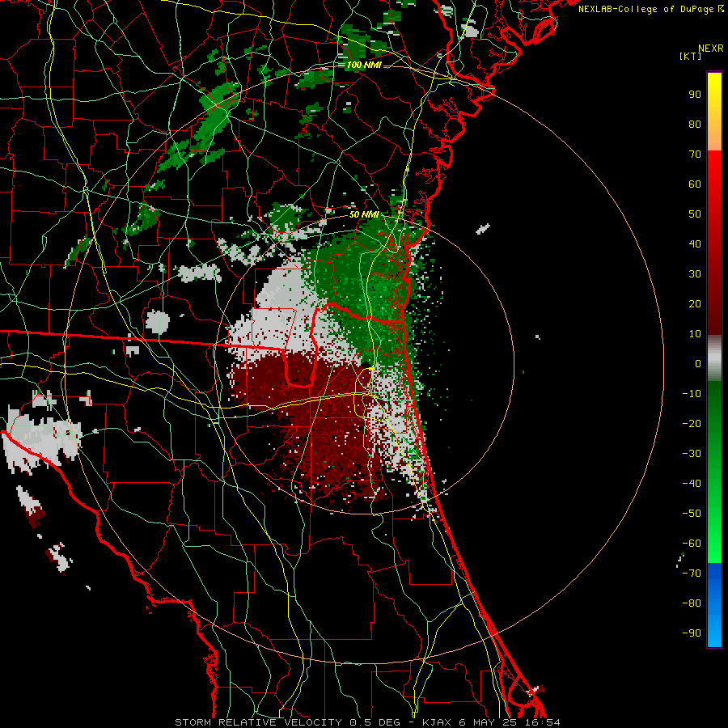This screenshot has height=728, width=728.
Task: Pick the blue bottom segment of color bar
Action: tap(714, 604)
